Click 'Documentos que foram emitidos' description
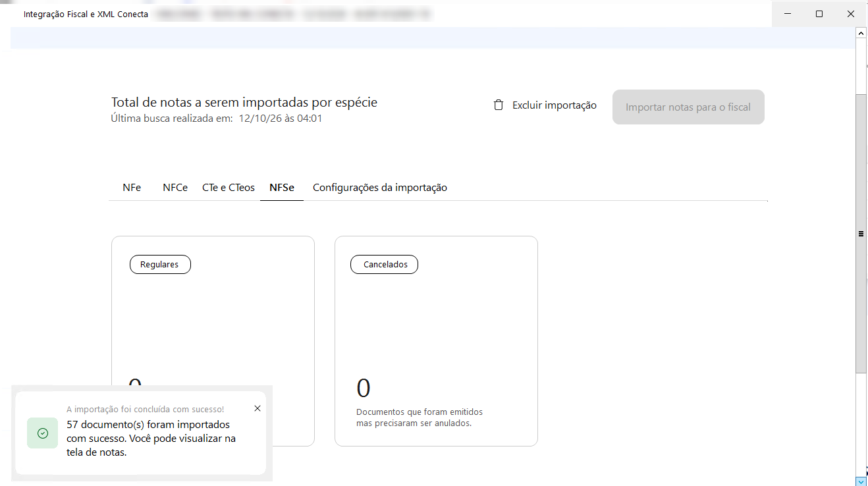The image size is (868, 486). (420, 418)
